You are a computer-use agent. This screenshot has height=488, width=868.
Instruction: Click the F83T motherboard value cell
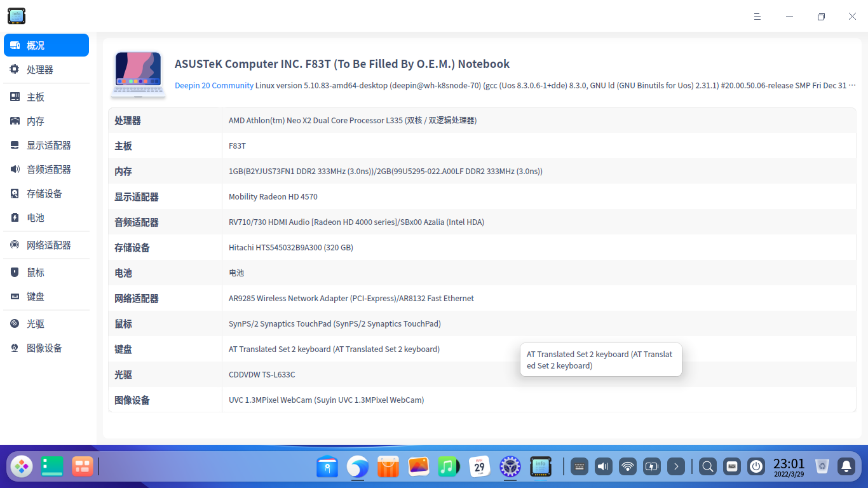pos(237,146)
